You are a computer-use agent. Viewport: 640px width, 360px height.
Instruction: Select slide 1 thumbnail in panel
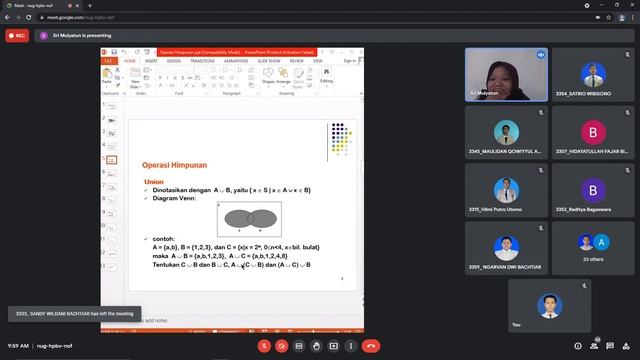111,107
